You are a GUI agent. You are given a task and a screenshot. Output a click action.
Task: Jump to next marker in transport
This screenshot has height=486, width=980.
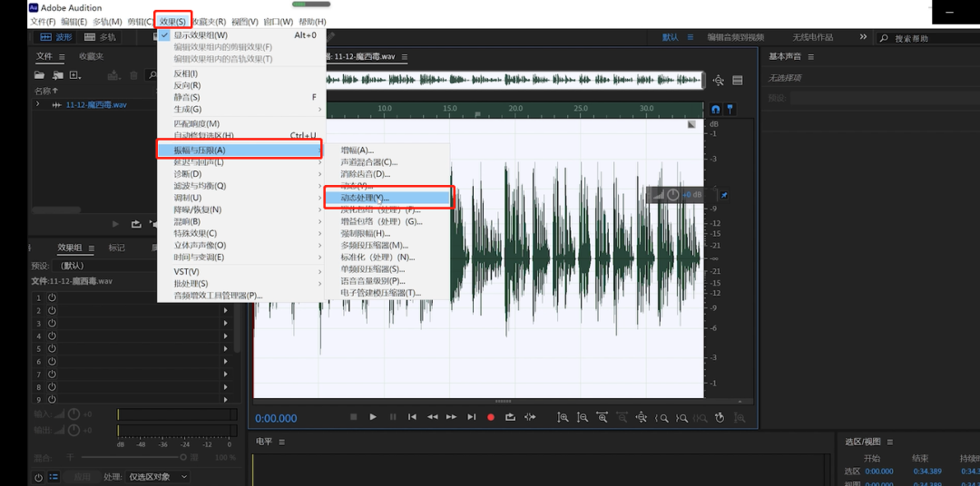(471, 417)
